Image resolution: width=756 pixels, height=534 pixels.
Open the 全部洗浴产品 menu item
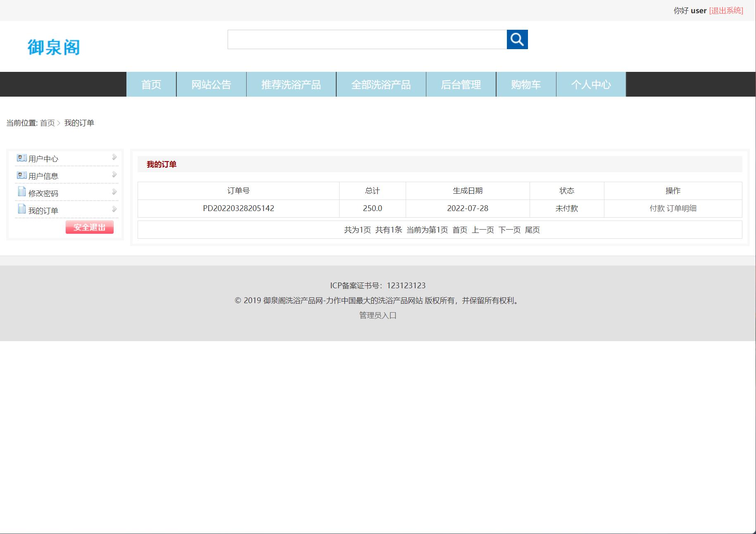[381, 84]
